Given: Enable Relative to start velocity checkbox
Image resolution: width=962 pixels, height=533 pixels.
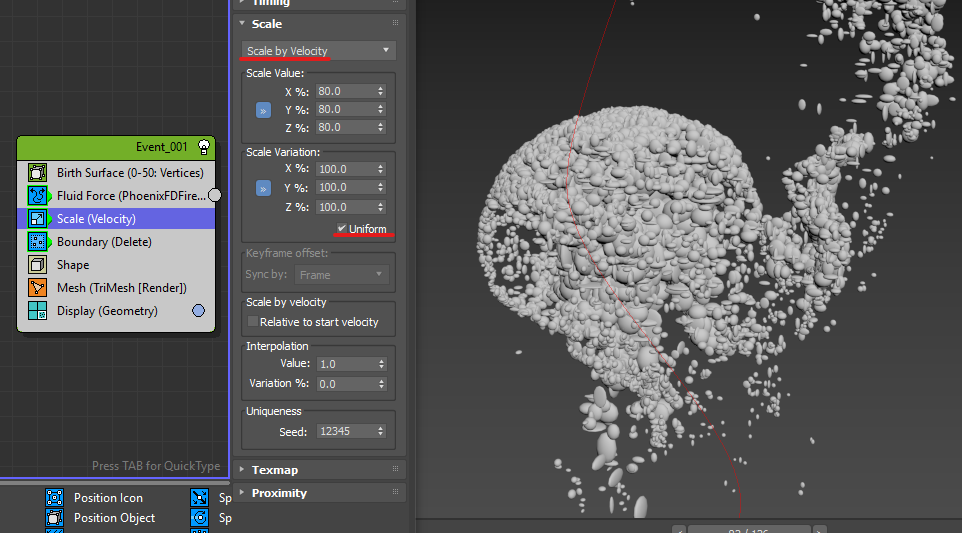Looking at the screenshot, I should [253, 322].
